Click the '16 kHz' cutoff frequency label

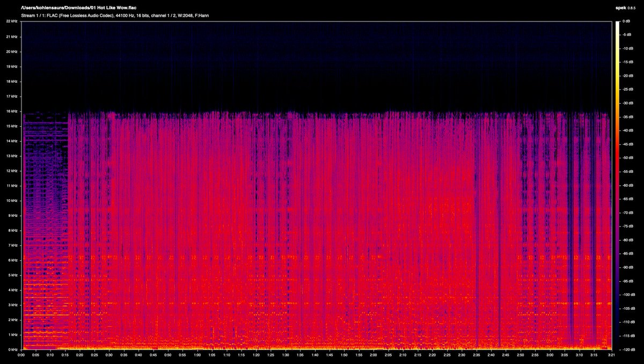pyautogui.click(x=12, y=111)
